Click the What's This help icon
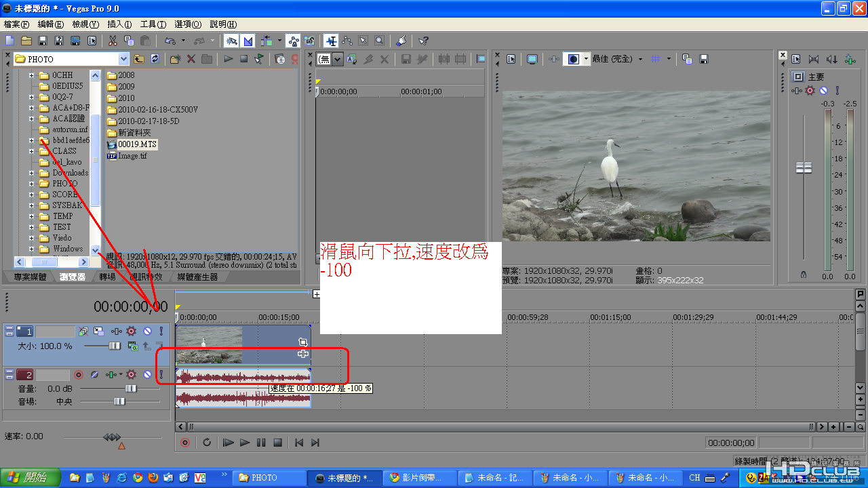The height and width of the screenshot is (488, 868). coord(423,41)
